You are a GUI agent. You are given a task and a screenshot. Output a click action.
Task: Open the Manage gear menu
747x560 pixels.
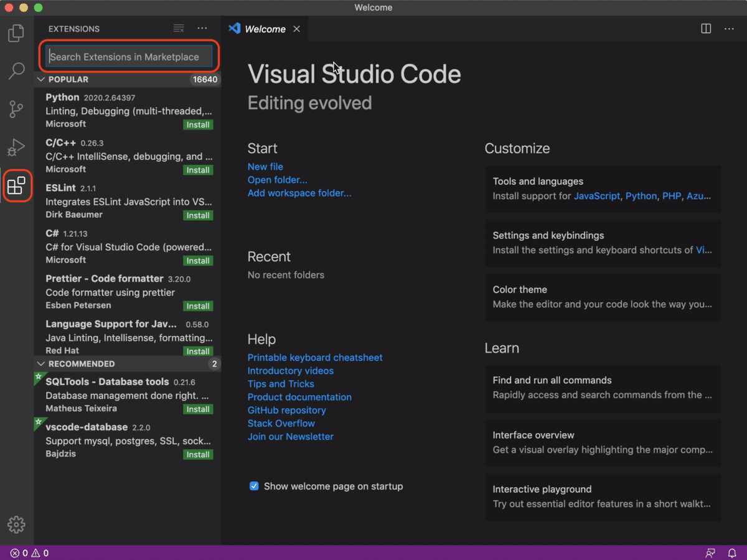(16, 524)
